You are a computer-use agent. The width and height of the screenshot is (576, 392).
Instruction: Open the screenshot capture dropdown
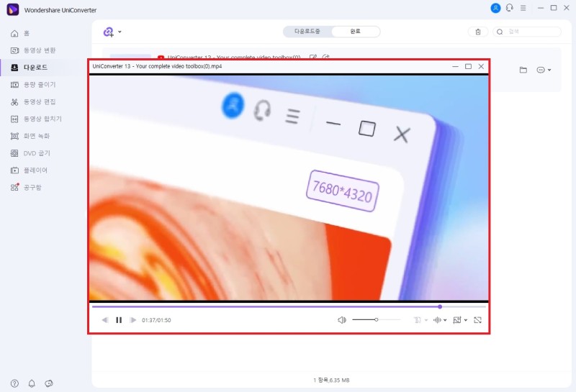coord(460,320)
